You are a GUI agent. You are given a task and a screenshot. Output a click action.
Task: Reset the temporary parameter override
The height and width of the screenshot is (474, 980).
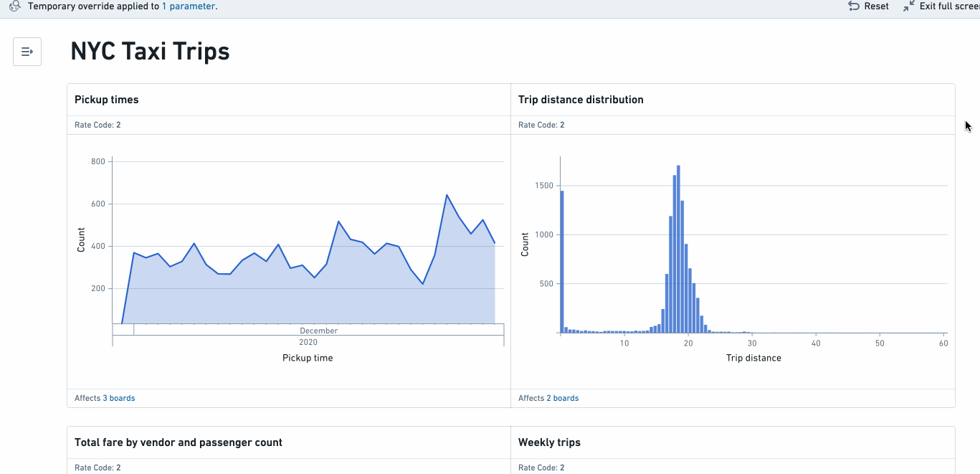pyautogui.click(x=868, y=6)
